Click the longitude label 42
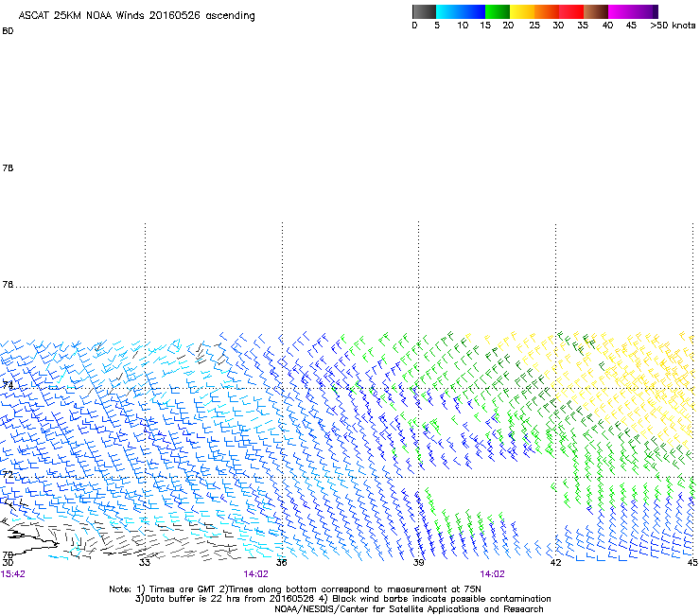 click(555, 562)
